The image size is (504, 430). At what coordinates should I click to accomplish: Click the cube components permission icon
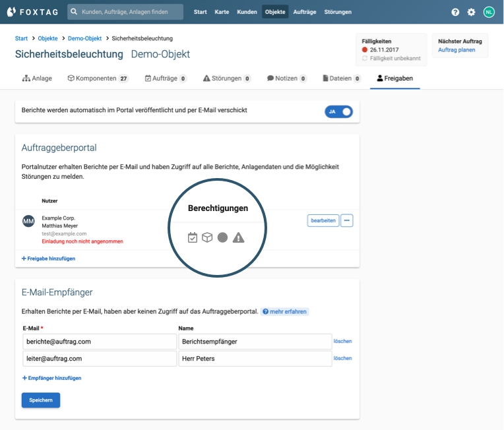click(x=207, y=237)
